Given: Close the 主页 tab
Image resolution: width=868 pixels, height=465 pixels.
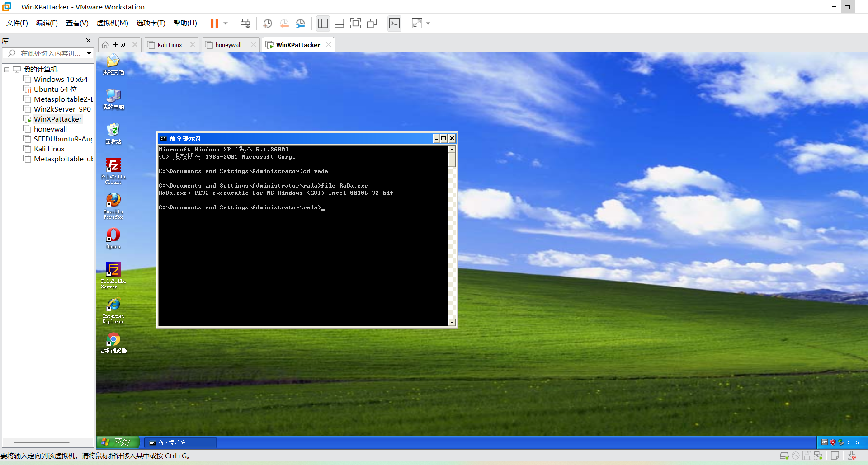Looking at the screenshot, I should pos(135,45).
